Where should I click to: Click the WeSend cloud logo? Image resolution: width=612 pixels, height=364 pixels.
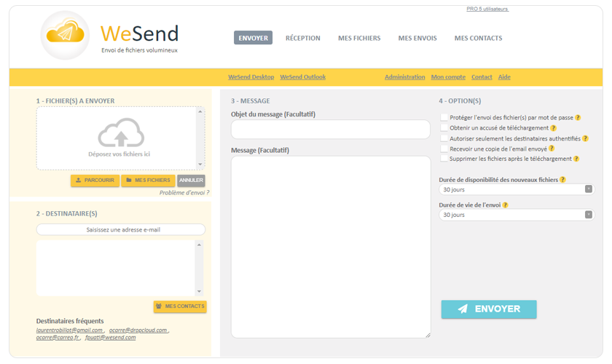point(65,35)
